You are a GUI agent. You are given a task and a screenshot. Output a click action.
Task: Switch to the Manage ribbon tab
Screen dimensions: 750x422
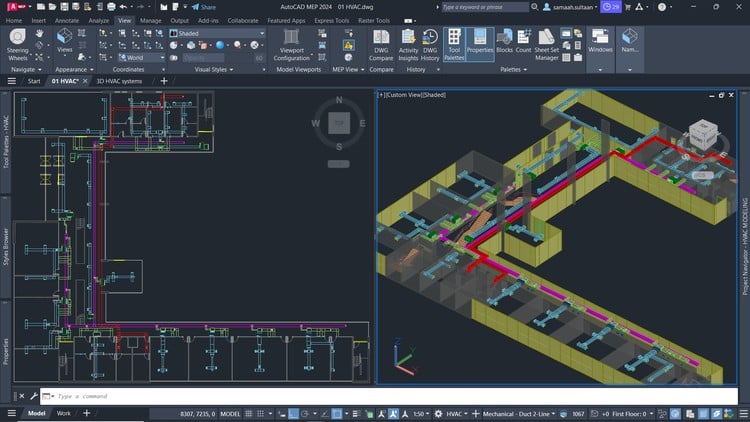click(151, 21)
